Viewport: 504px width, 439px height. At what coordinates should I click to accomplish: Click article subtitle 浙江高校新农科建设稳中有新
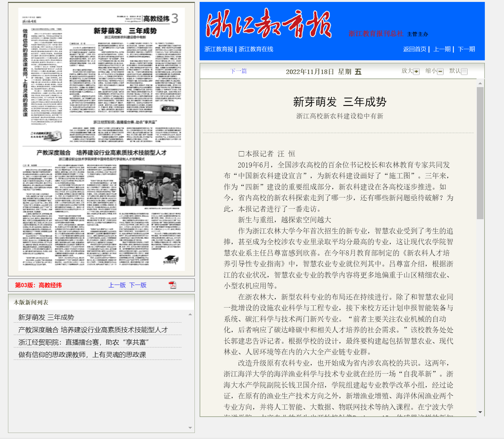pyautogui.click(x=340, y=116)
